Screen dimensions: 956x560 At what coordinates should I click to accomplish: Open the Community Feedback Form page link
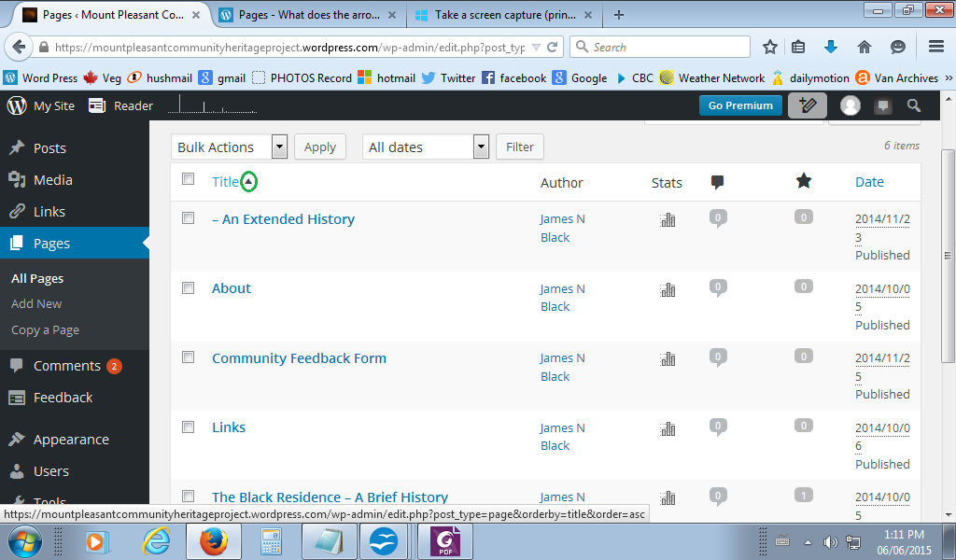pyautogui.click(x=299, y=358)
